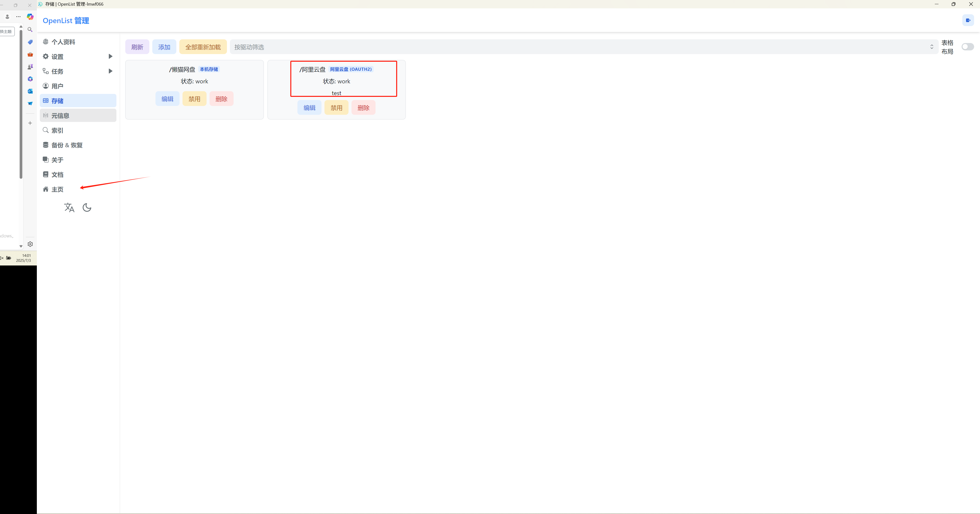Click 状态: work on 懒猫网盘 card
Viewport: 980px width, 514px height.
point(194,81)
